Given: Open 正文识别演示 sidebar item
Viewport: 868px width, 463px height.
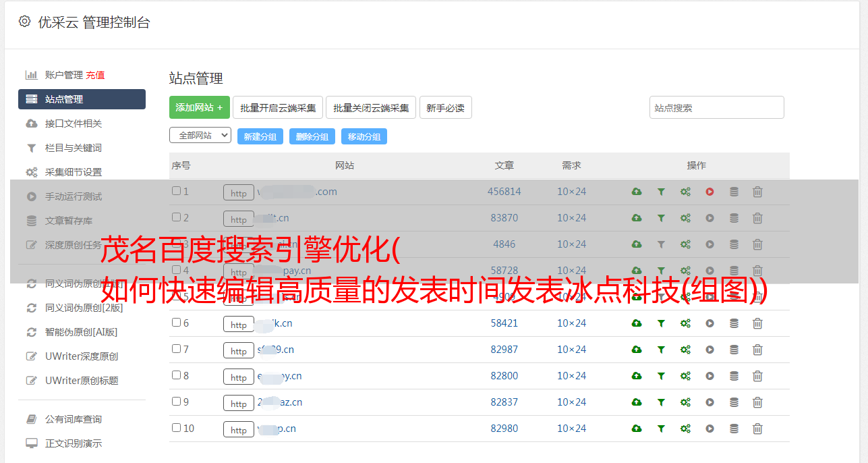Looking at the screenshot, I should 73,443.
